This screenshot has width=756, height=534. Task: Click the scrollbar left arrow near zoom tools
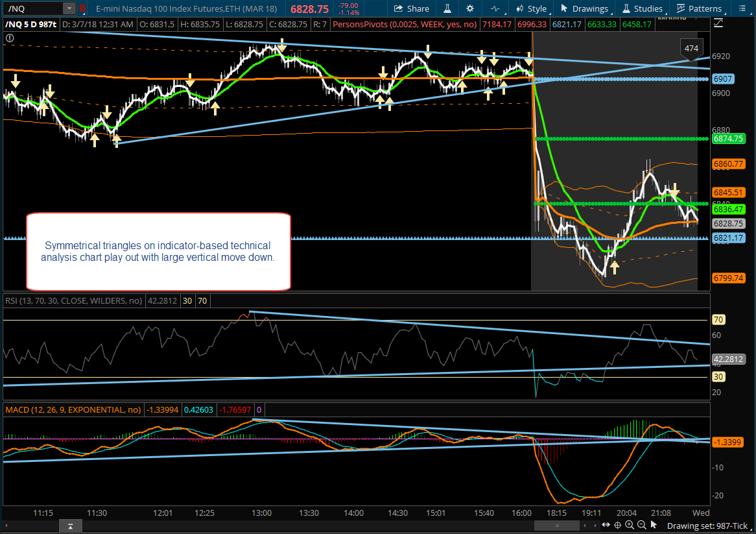(585, 526)
